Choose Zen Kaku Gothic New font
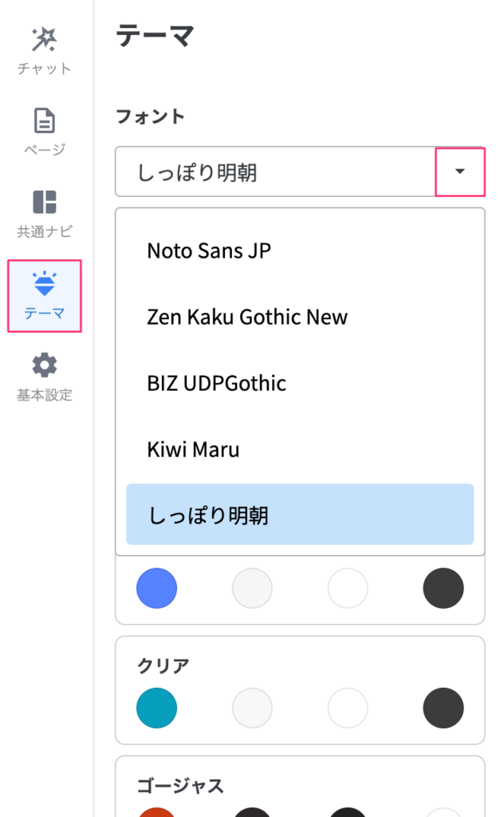Screen dimensions: 504x817 point(247,317)
